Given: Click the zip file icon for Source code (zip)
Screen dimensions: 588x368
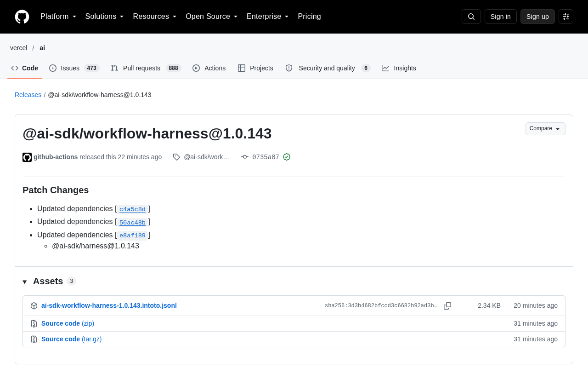Looking at the screenshot, I should [x=34, y=323].
